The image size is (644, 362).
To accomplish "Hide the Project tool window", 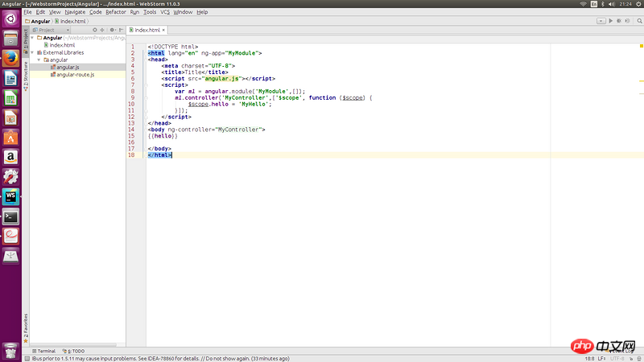I will (122, 30).
